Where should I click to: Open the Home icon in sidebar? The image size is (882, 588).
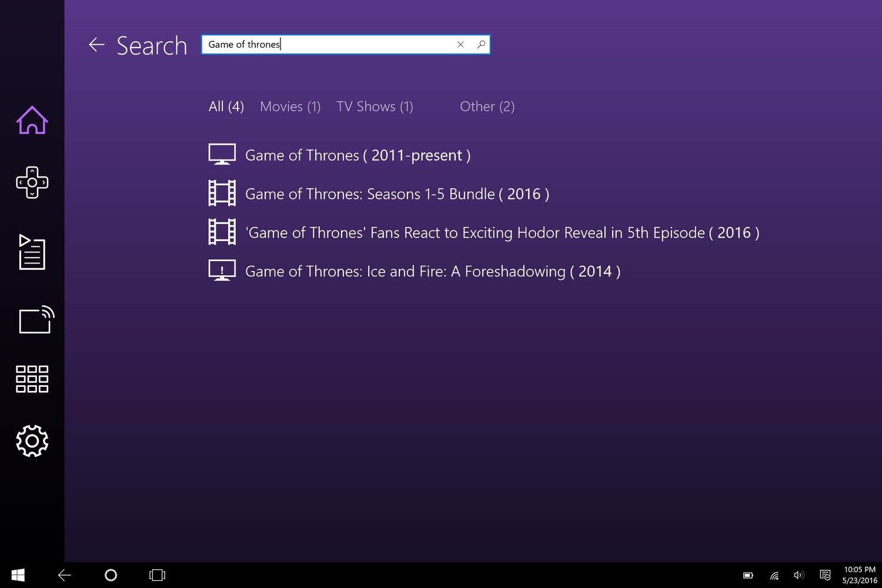pos(32,120)
